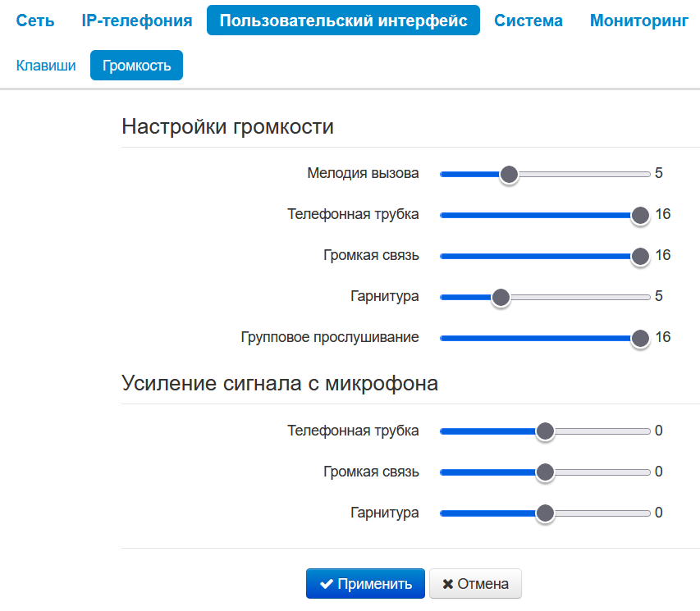This screenshot has width=700, height=611.
Task: Switch to the Клавиши subtab
Action: 46,66
